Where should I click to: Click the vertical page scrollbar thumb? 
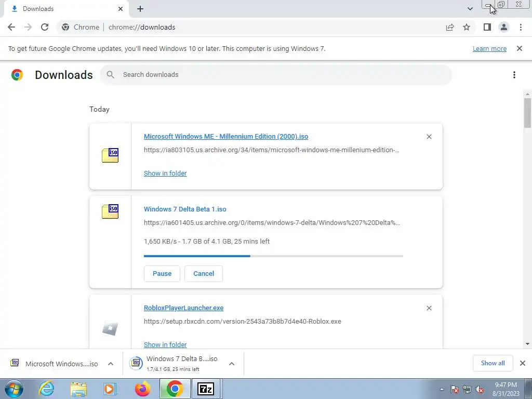[x=527, y=113]
